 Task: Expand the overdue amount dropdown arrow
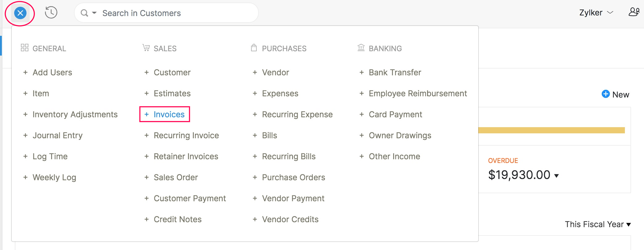point(556,176)
